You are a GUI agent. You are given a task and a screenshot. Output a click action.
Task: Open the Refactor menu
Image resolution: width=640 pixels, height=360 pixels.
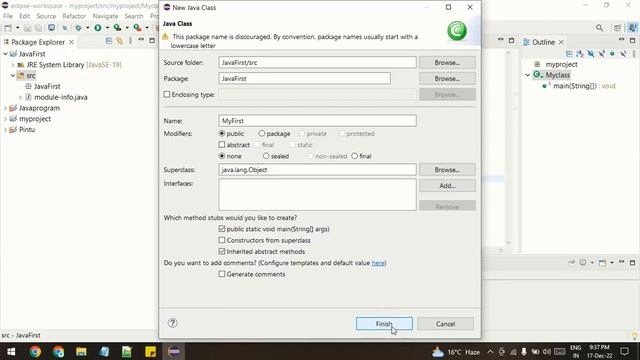click(x=74, y=16)
